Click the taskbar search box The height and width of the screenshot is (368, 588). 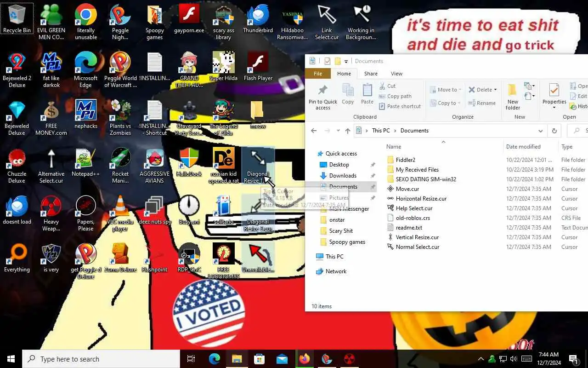[x=101, y=359]
